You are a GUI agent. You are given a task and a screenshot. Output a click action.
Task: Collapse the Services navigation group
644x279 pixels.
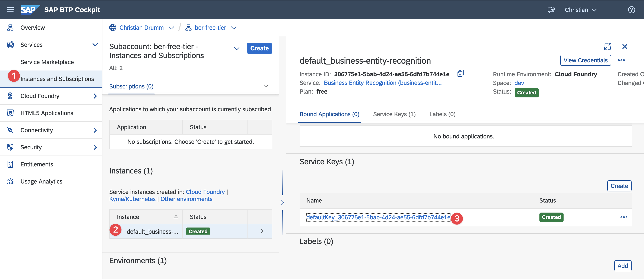pos(95,45)
